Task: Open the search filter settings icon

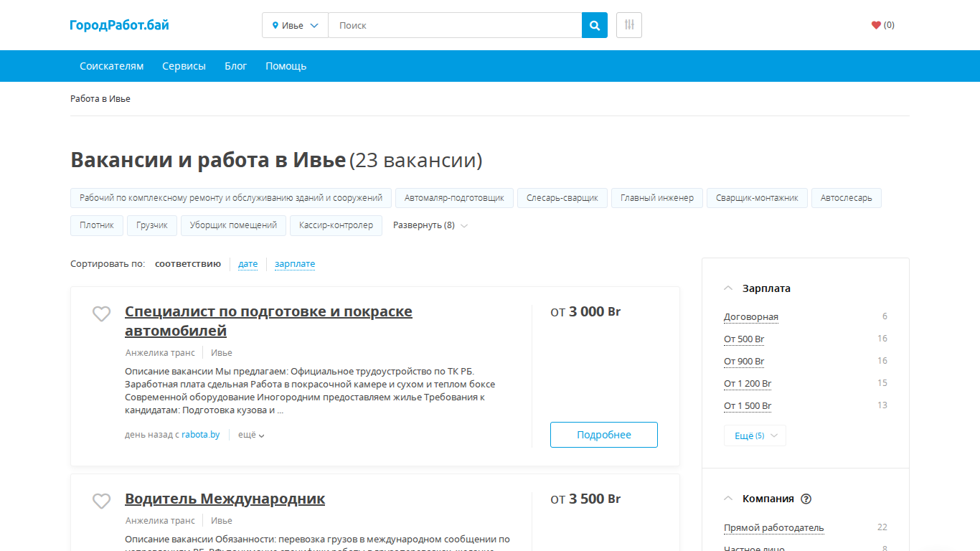Action: click(x=629, y=25)
